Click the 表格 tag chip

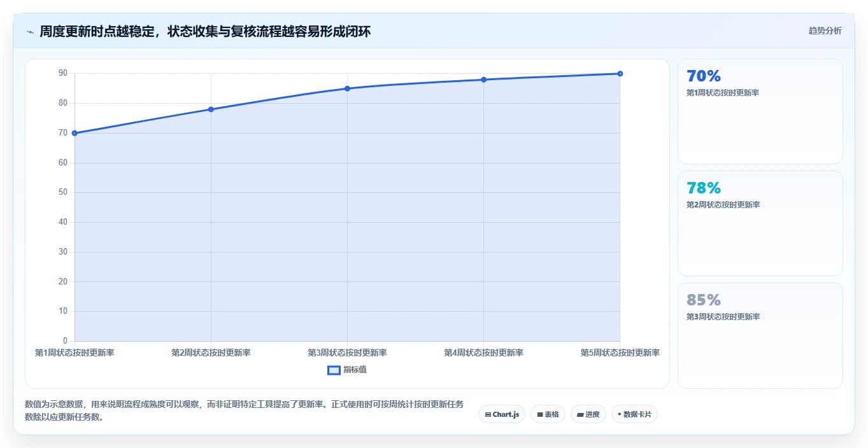pyautogui.click(x=548, y=414)
